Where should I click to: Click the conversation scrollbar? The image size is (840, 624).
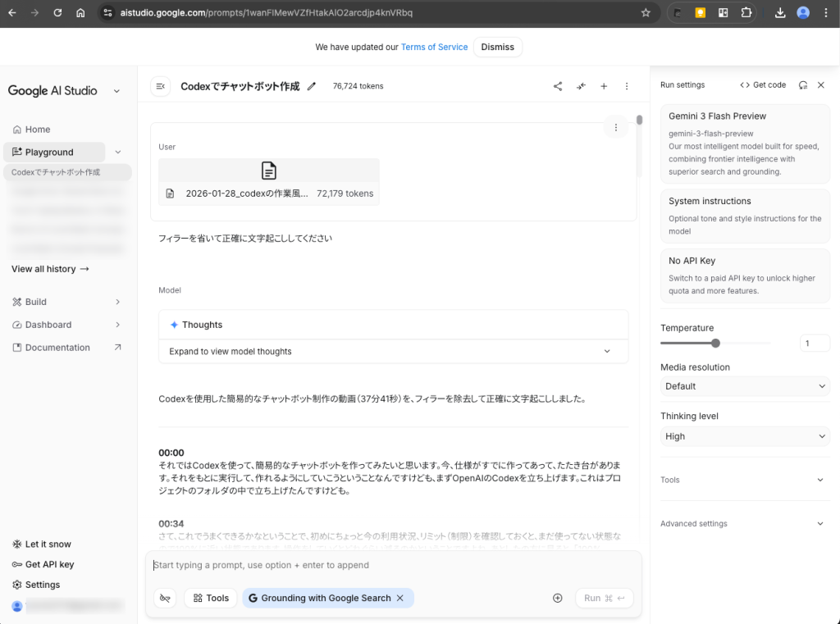(639, 120)
